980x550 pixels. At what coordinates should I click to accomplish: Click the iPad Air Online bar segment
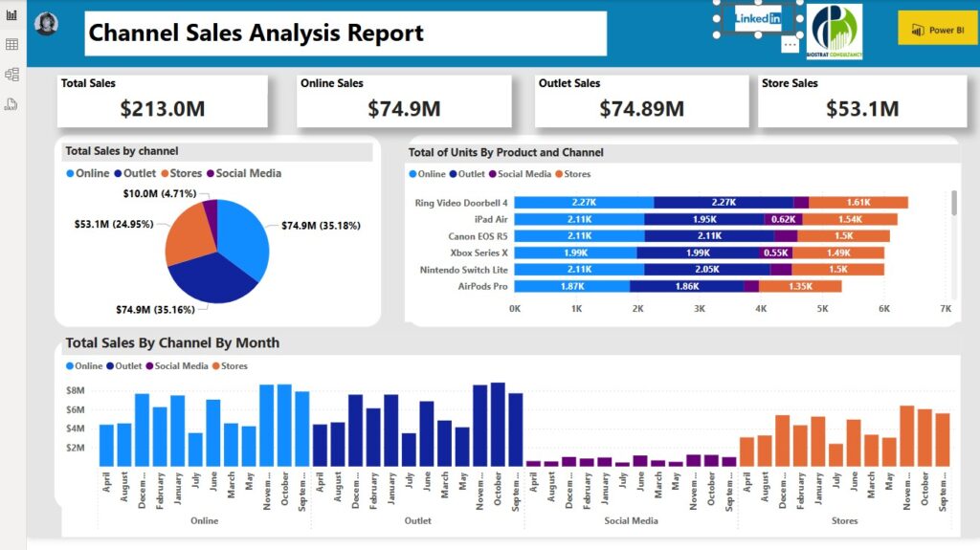tap(579, 219)
